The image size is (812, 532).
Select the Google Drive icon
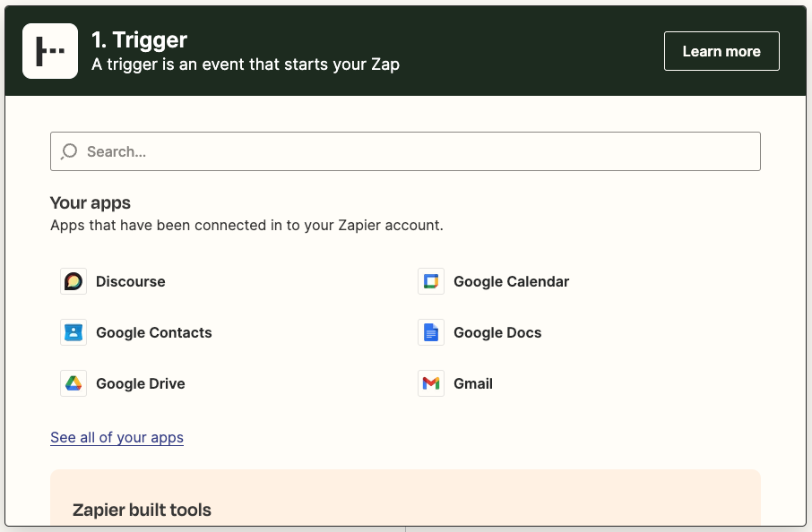[x=73, y=383]
